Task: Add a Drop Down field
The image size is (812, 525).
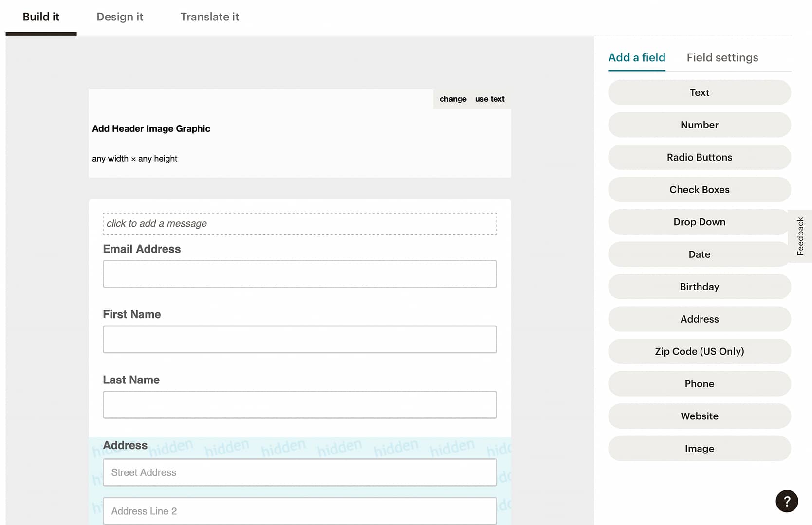Action: click(700, 222)
